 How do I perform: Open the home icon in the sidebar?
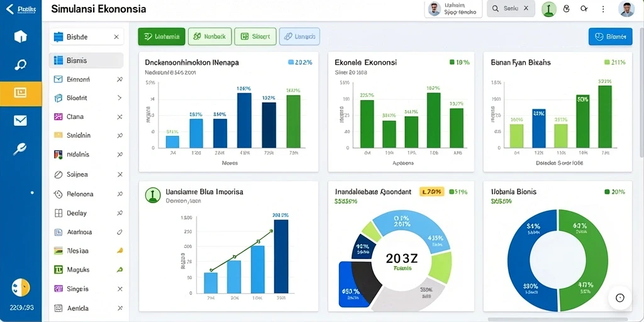coord(21,36)
